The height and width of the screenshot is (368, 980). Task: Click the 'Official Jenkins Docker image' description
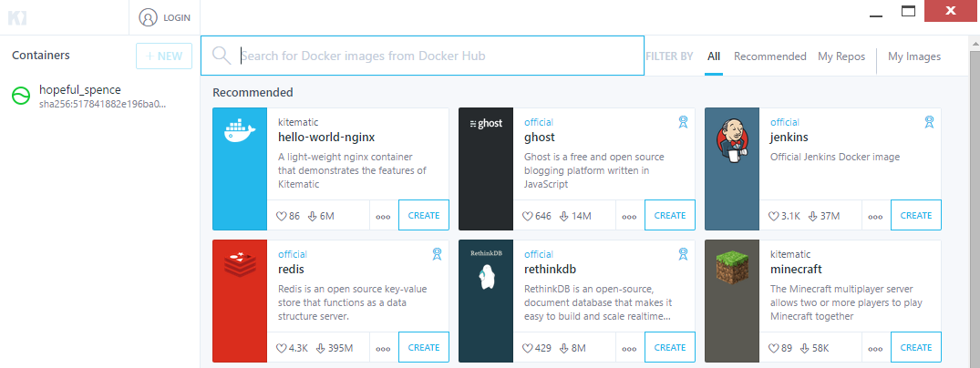(x=835, y=157)
